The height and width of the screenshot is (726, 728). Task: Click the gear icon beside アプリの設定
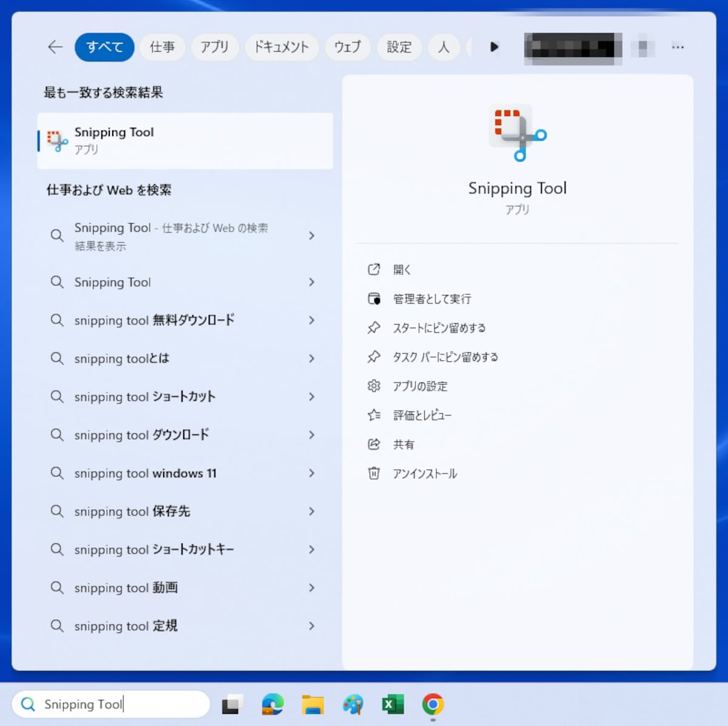pos(374,386)
